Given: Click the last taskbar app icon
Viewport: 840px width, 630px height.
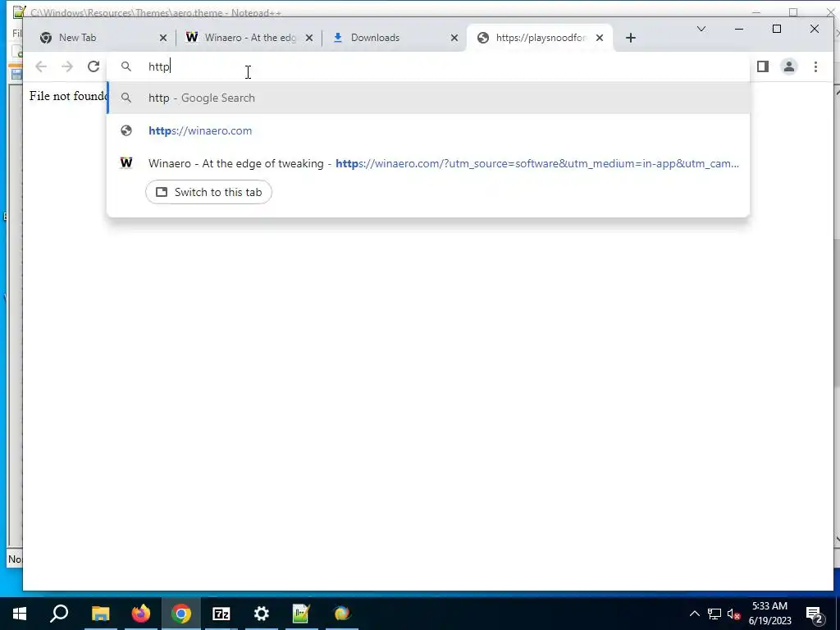Looking at the screenshot, I should click(342, 614).
